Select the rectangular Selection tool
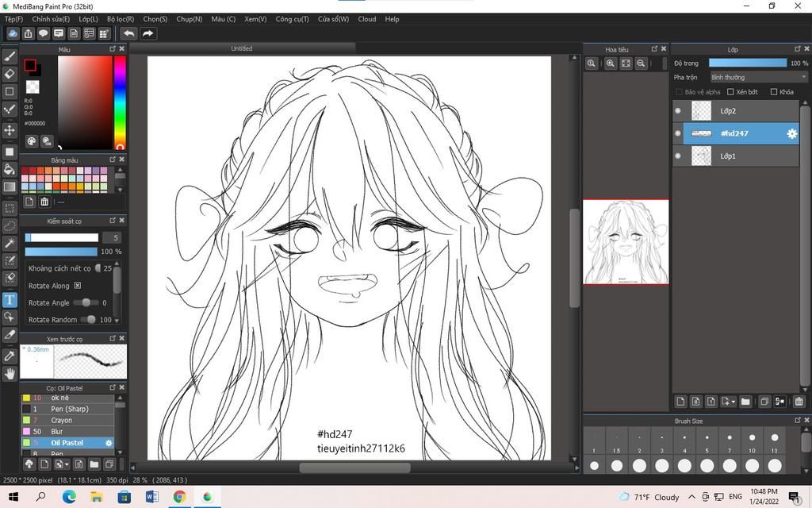Image resolution: width=812 pixels, height=508 pixels. [10, 209]
